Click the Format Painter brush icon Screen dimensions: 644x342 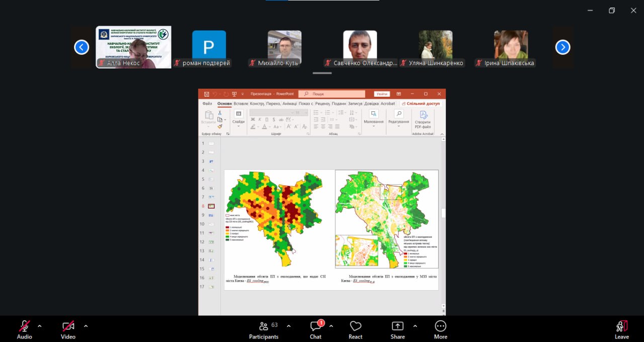[220, 126]
